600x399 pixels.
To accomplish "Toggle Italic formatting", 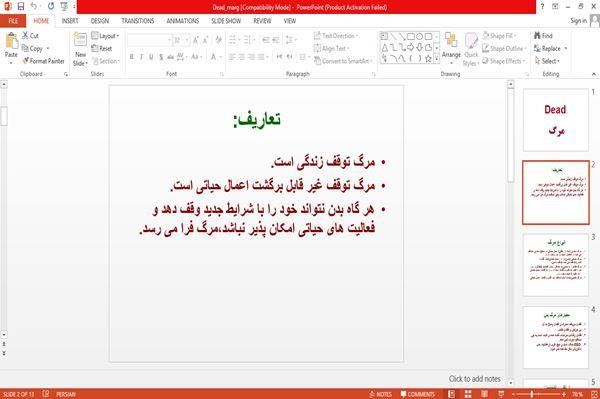I will 142,57.
